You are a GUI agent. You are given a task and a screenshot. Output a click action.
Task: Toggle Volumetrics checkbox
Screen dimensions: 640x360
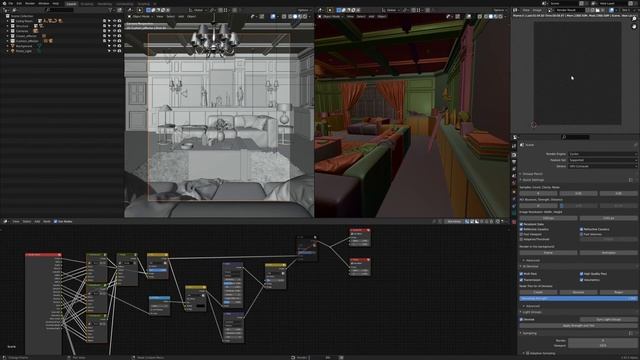click(581, 280)
